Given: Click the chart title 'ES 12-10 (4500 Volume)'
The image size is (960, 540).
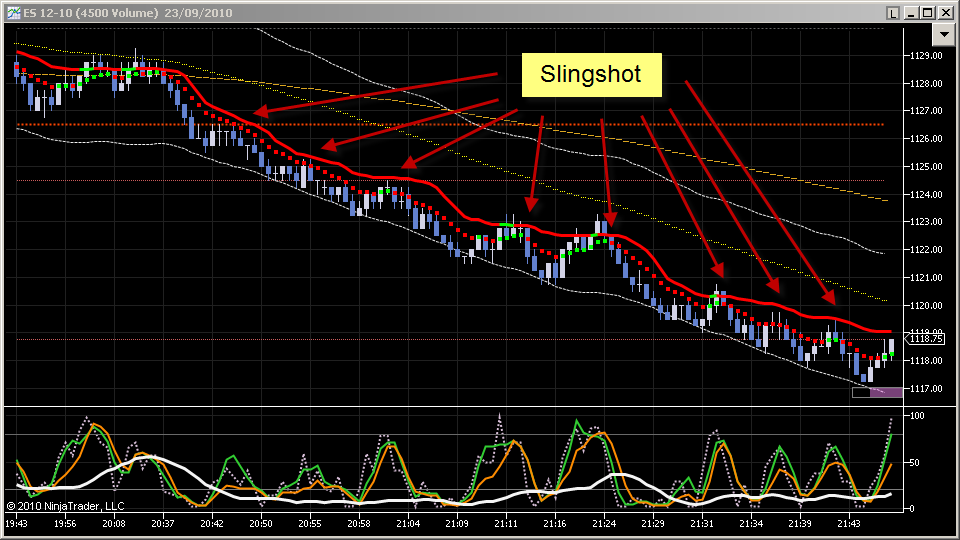Looking at the screenshot, I should point(91,13).
